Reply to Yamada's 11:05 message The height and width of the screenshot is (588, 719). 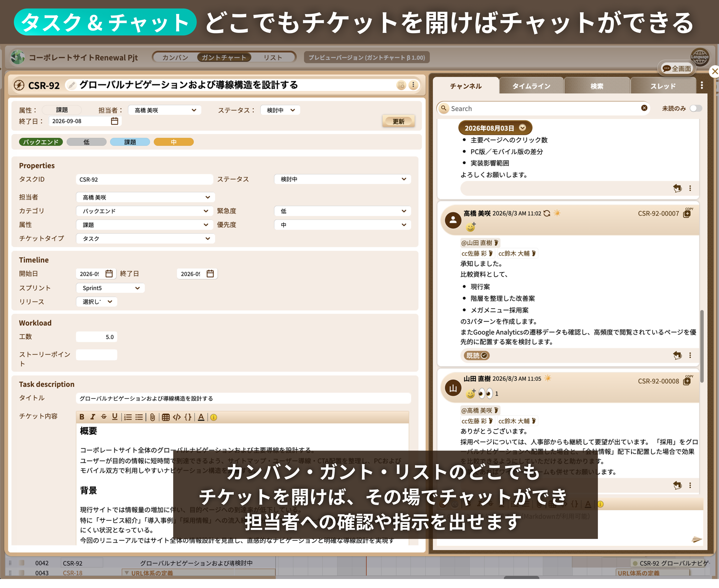(x=677, y=485)
